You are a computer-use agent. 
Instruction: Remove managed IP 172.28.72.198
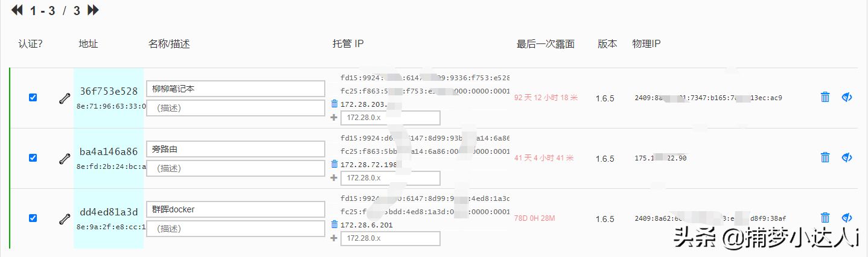(x=334, y=164)
